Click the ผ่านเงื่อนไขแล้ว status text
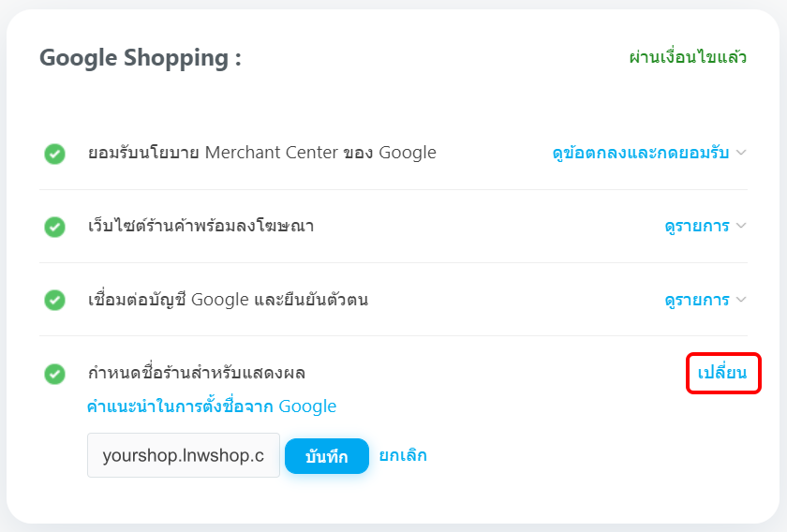 click(x=688, y=57)
